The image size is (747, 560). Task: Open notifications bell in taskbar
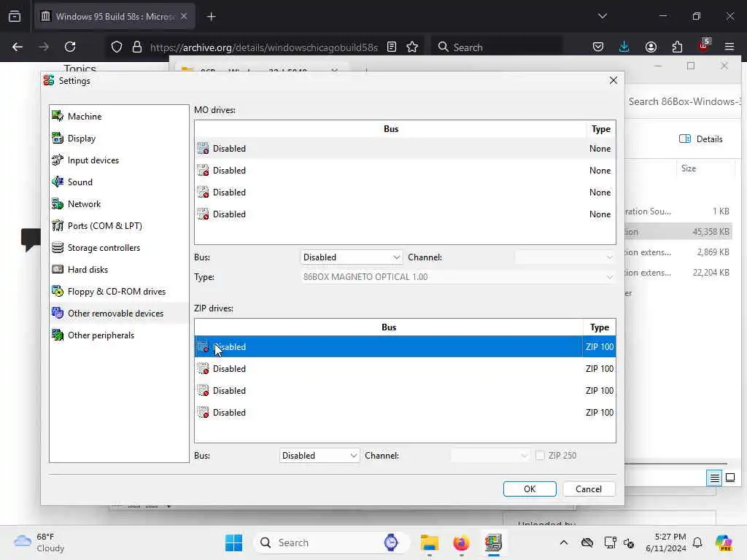(697, 542)
